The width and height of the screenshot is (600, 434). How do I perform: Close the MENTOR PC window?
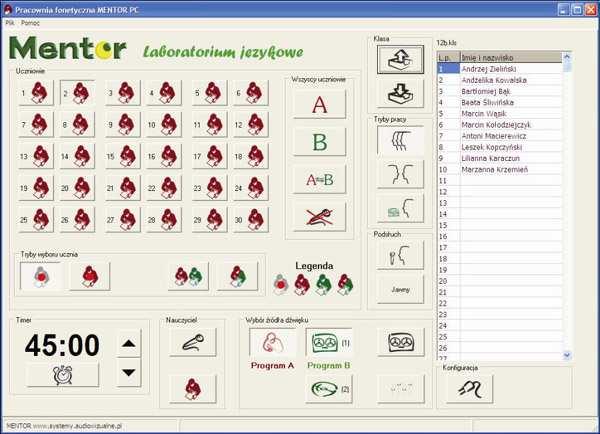point(590,10)
